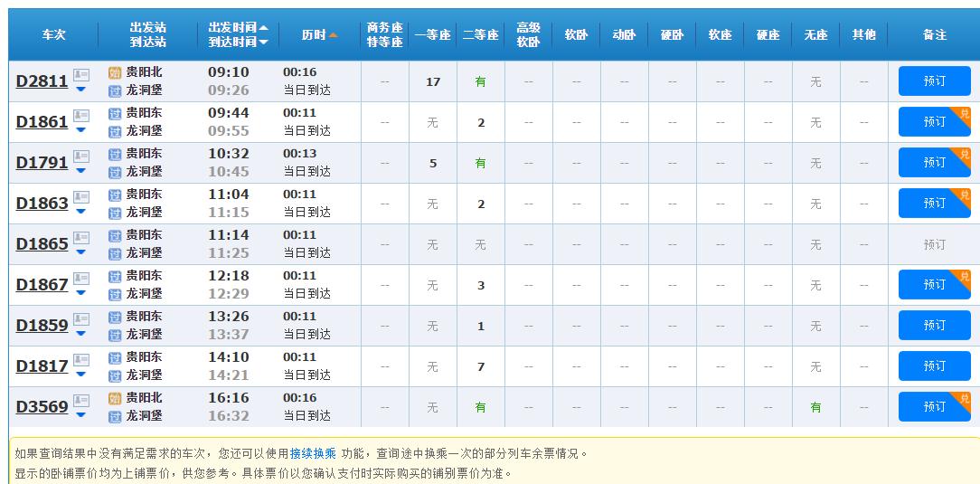The width and height of the screenshot is (980, 484).
Task: Click the ID card icon beside D1863
Action: 81,197
